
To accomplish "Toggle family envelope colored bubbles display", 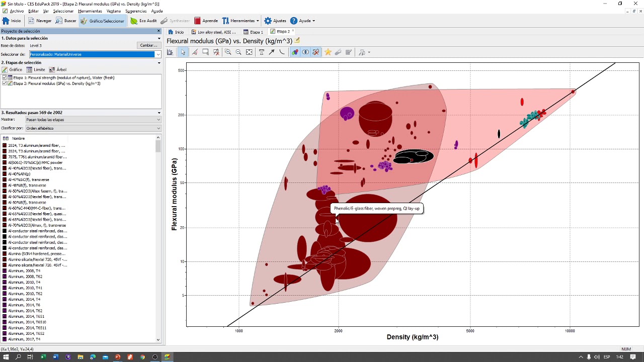I will (x=295, y=52).
